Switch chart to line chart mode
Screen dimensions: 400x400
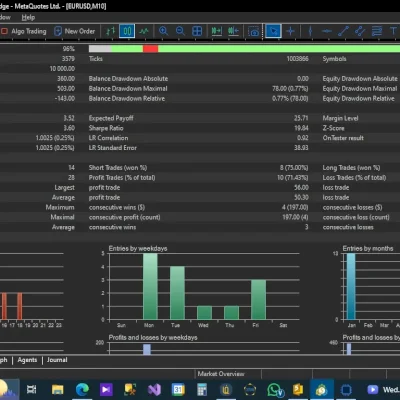pyautogui.click(x=144, y=31)
